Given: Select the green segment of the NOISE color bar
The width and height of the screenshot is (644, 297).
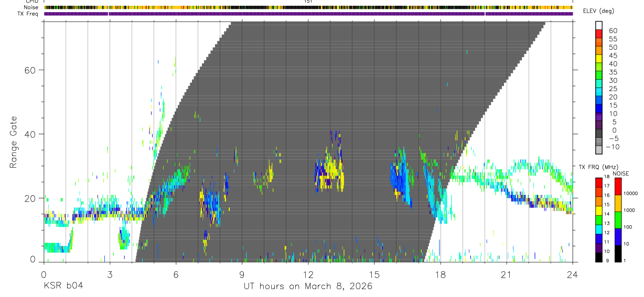Looking at the screenshot, I should coord(618,220).
